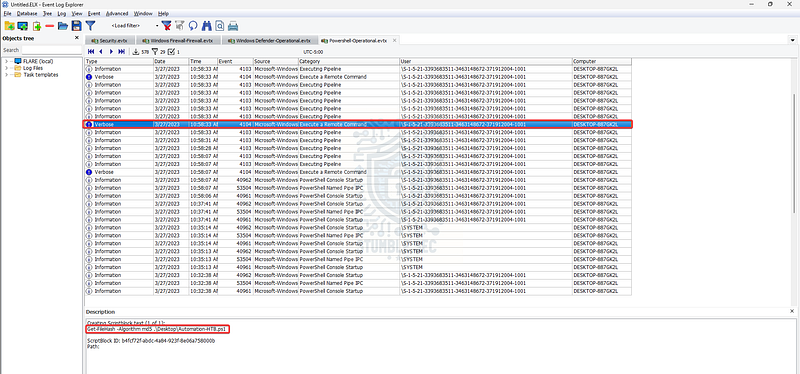
Task: Save workspace with the floppy disk icon
Action: pos(77,26)
